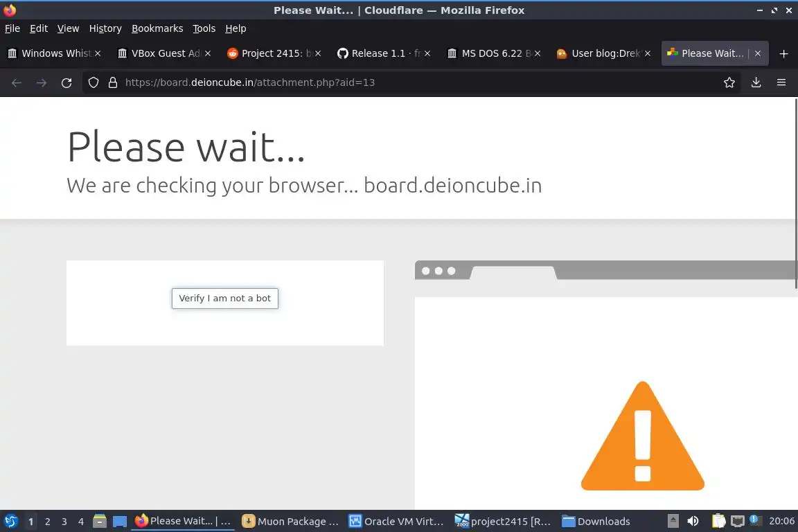This screenshot has width=798, height=532.
Task: Click the 20:06 panel clock
Action: click(781, 521)
